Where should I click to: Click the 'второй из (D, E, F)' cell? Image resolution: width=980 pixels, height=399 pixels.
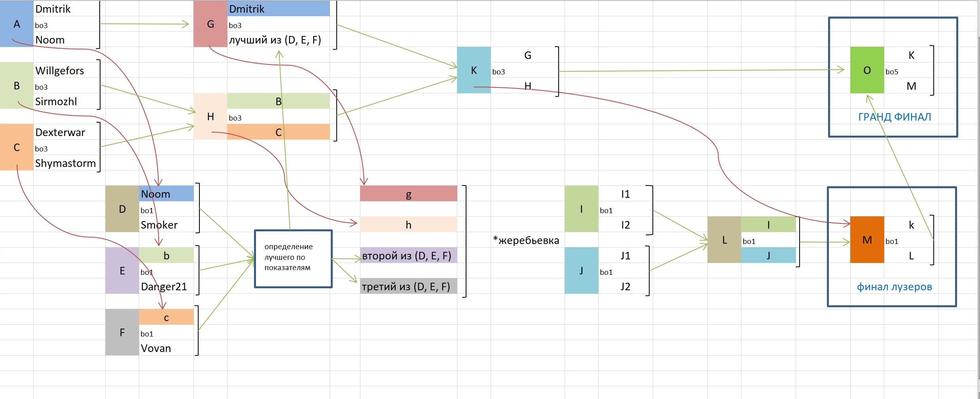click(x=409, y=255)
